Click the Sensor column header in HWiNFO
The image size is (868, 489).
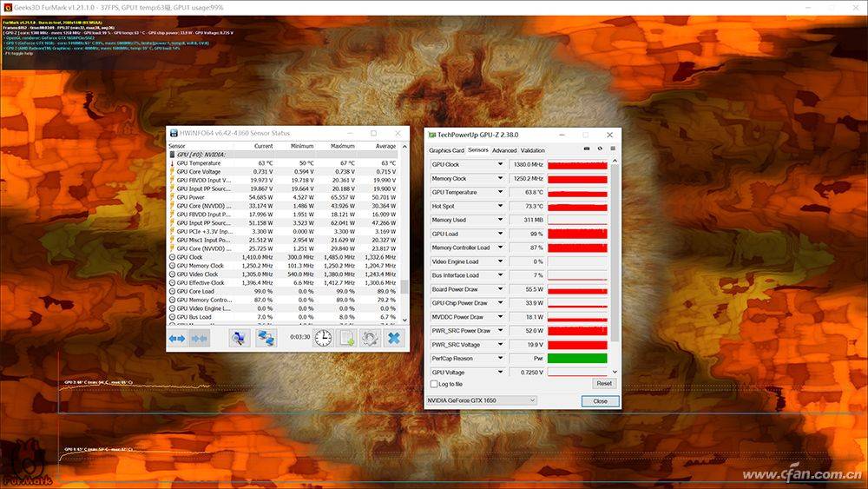click(x=177, y=146)
